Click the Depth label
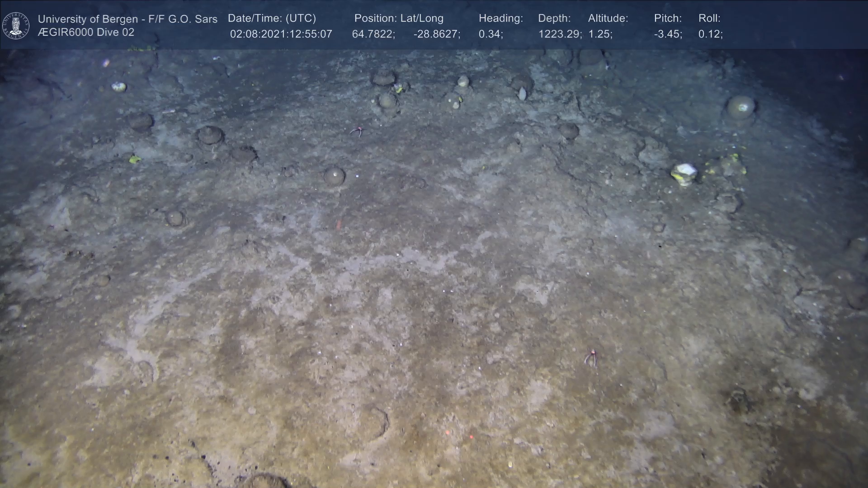The width and height of the screenshot is (868, 488). [x=554, y=19]
